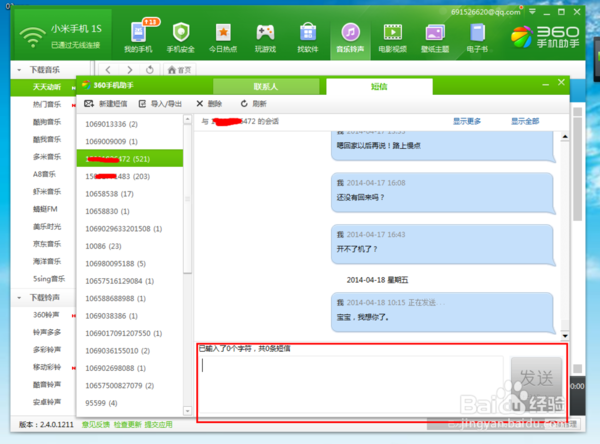The image size is (600, 444).
Task: Click 导入/导出 import export button
Action: (x=160, y=104)
